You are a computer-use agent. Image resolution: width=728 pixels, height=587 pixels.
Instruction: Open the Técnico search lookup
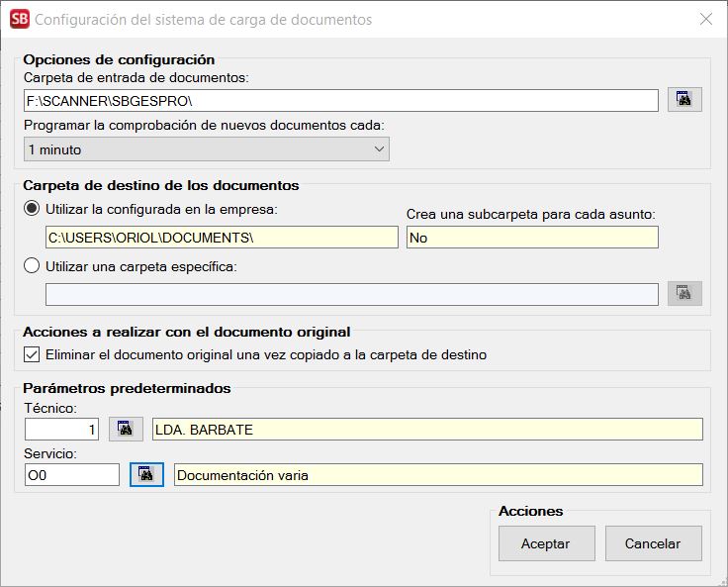[126, 429]
